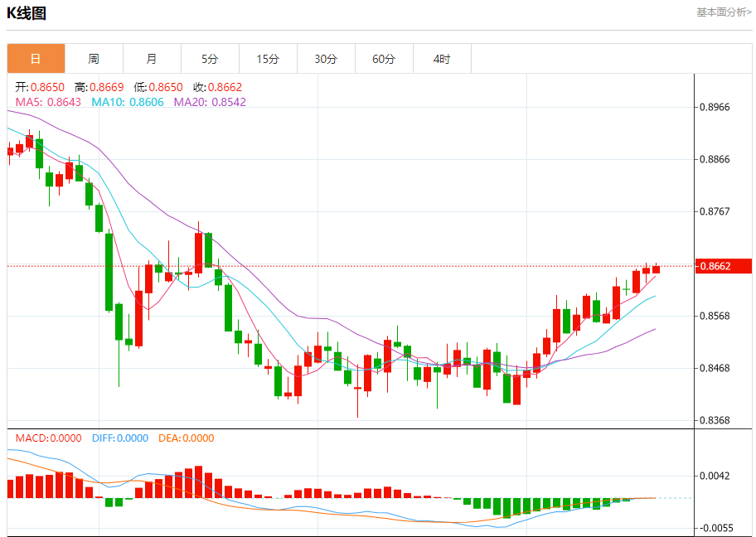The image size is (756, 537).
Task: Click the MA10: 0.8606 legend
Action: coord(128,102)
